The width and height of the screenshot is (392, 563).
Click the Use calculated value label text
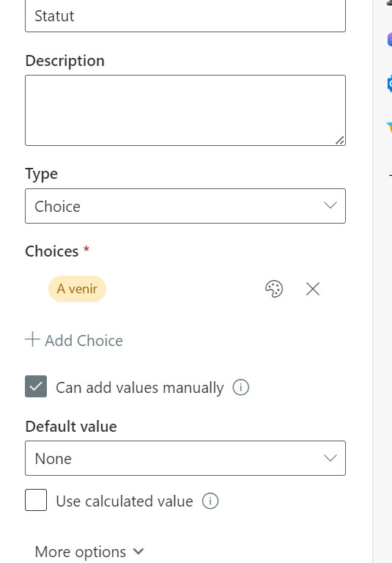(x=125, y=501)
